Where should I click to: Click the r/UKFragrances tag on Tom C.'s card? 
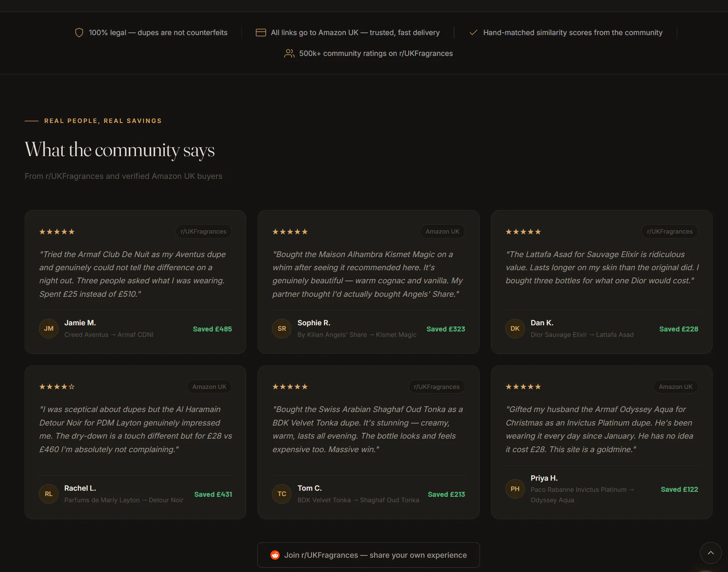coord(437,387)
